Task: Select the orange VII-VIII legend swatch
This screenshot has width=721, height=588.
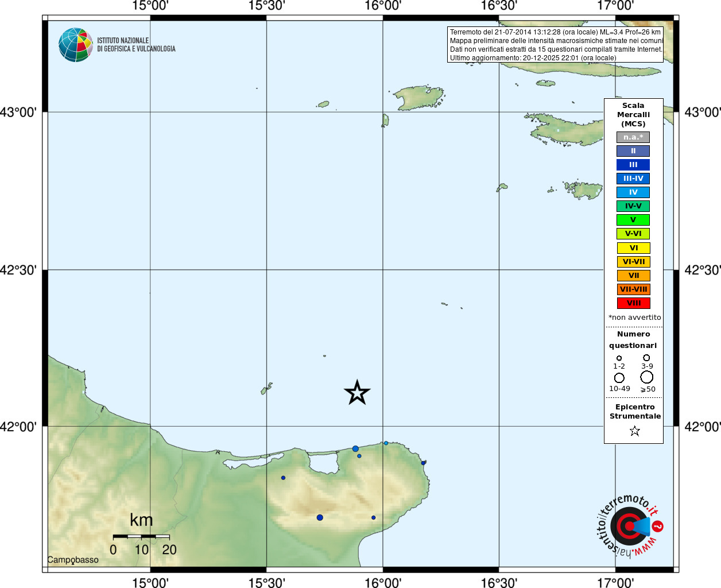Action: [x=633, y=289]
